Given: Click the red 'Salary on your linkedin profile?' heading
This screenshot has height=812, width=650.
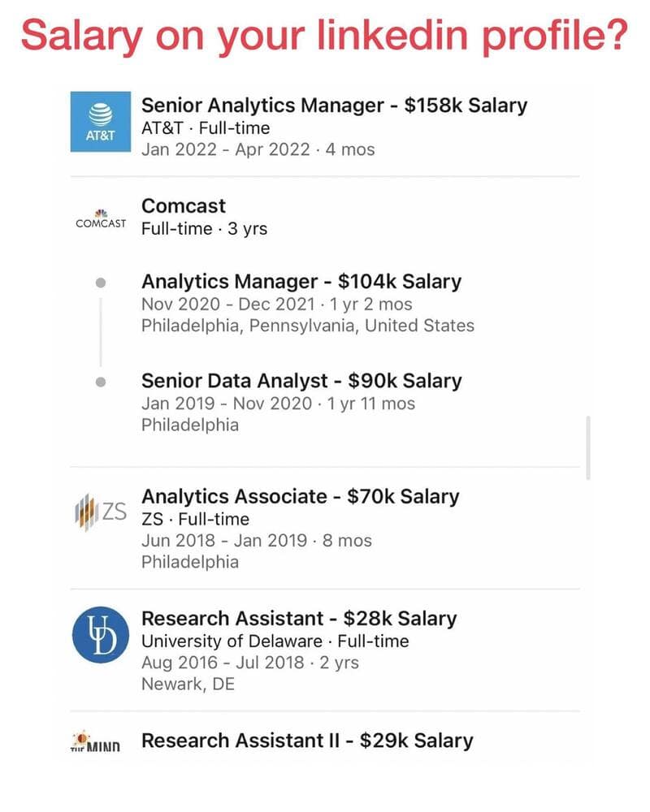Looking at the screenshot, I should tap(324, 34).
